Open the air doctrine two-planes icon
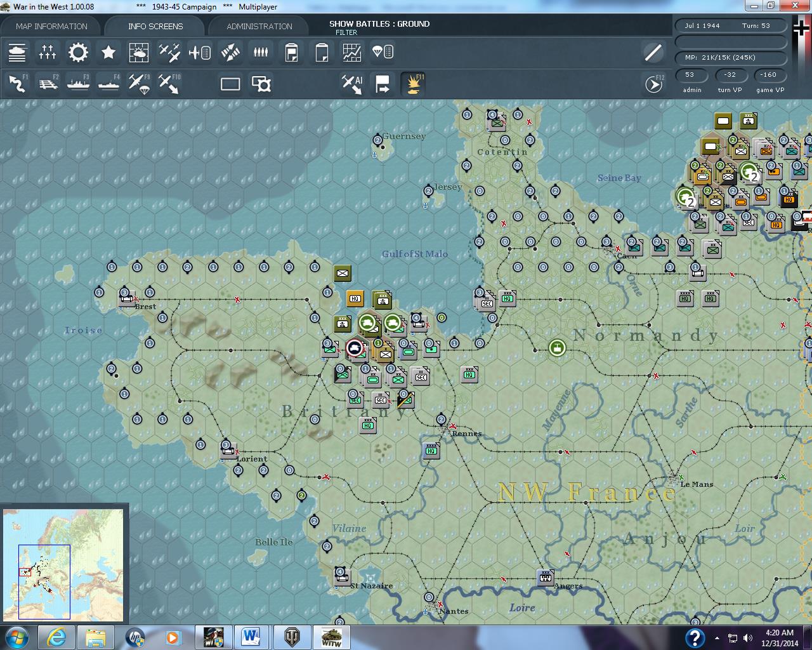Image resolution: width=812 pixels, height=650 pixels. tap(169, 52)
